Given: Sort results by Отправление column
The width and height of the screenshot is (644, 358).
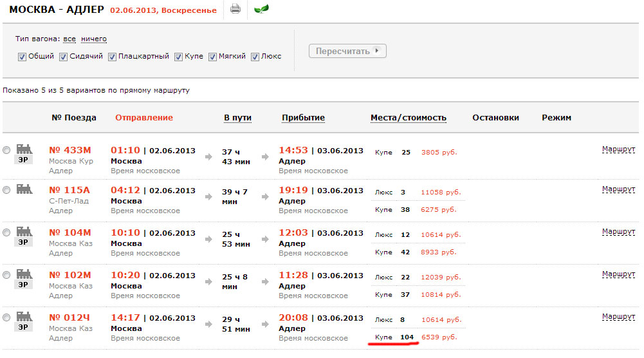Looking at the screenshot, I should coord(144,118).
